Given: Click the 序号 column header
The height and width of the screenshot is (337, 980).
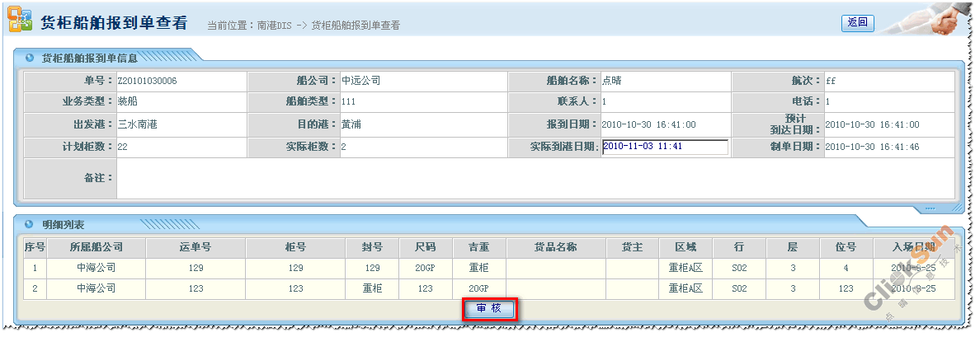Looking at the screenshot, I should pyautogui.click(x=35, y=248).
